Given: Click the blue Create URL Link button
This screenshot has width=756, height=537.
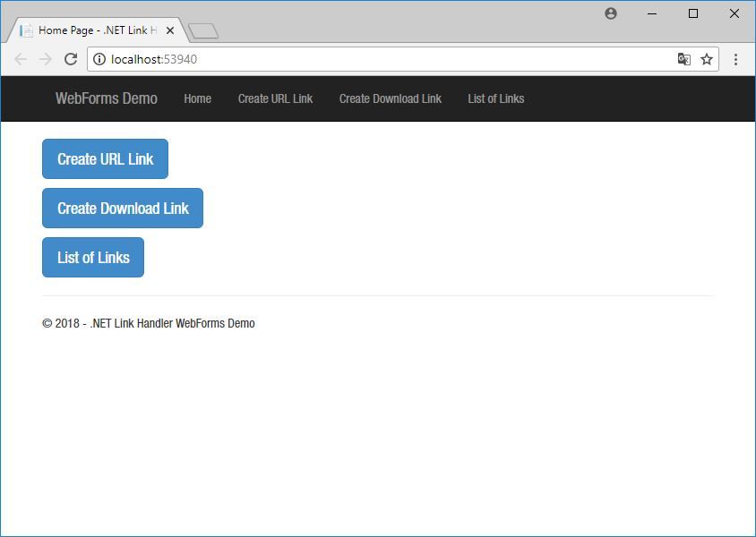Looking at the screenshot, I should click(105, 159).
